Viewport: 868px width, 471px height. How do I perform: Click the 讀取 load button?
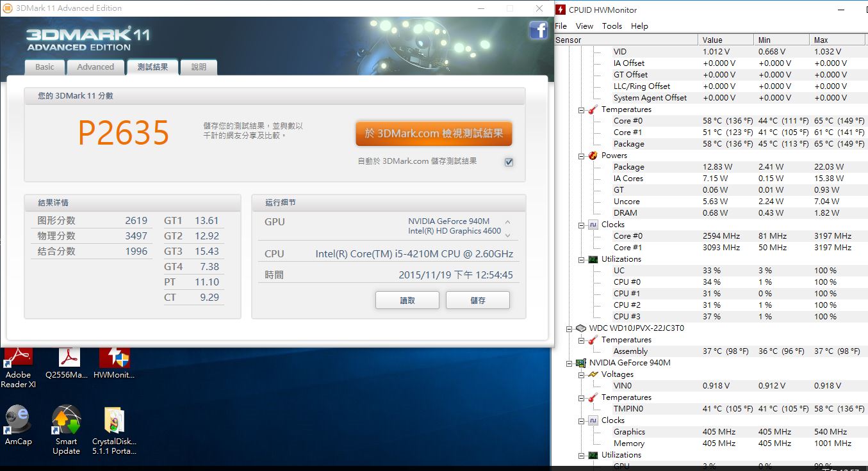(407, 300)
